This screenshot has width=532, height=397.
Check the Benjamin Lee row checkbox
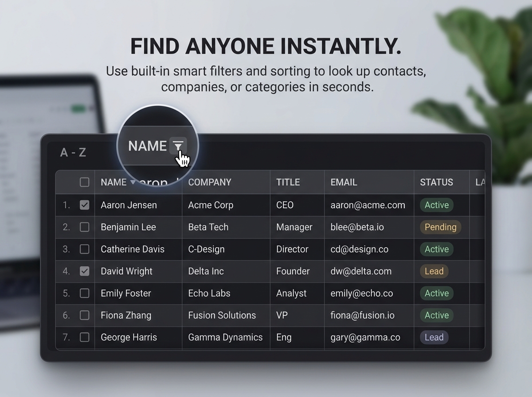84,227
